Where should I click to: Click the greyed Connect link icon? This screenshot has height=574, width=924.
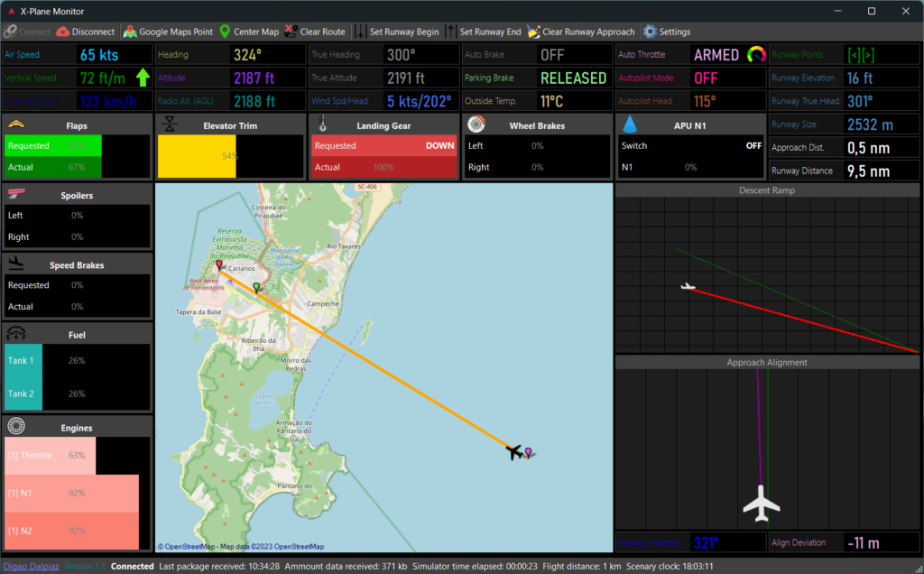(x=9, y=32)
